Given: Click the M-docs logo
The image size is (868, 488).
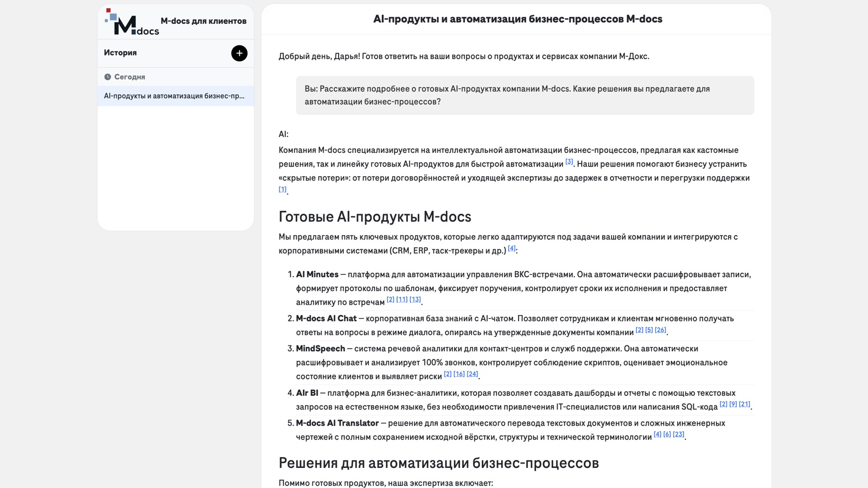Looking at the screenshot, I should (x=132, y=22).
